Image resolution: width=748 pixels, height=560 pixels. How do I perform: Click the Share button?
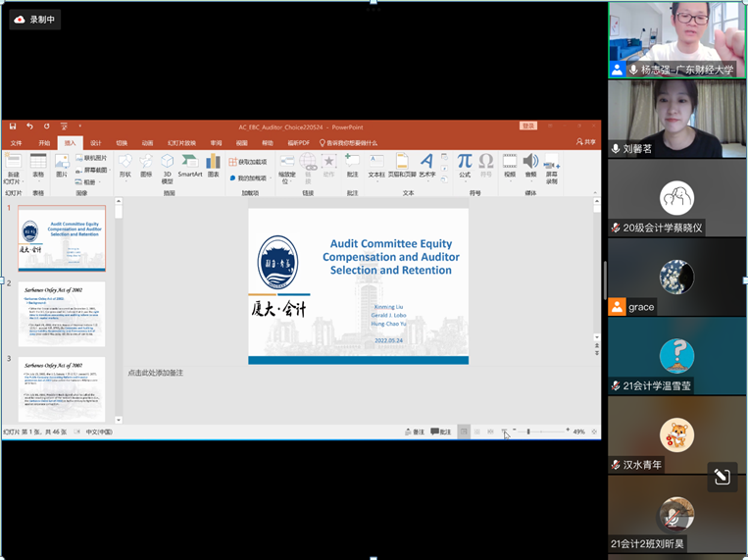pyautogui.click(x=585, y=142)
